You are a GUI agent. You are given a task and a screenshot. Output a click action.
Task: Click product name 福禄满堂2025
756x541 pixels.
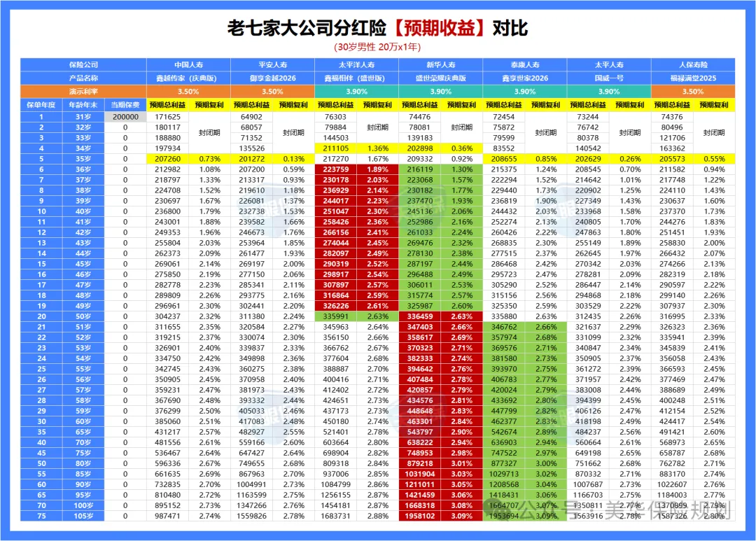pyautogui.click(x=692, y=78)
